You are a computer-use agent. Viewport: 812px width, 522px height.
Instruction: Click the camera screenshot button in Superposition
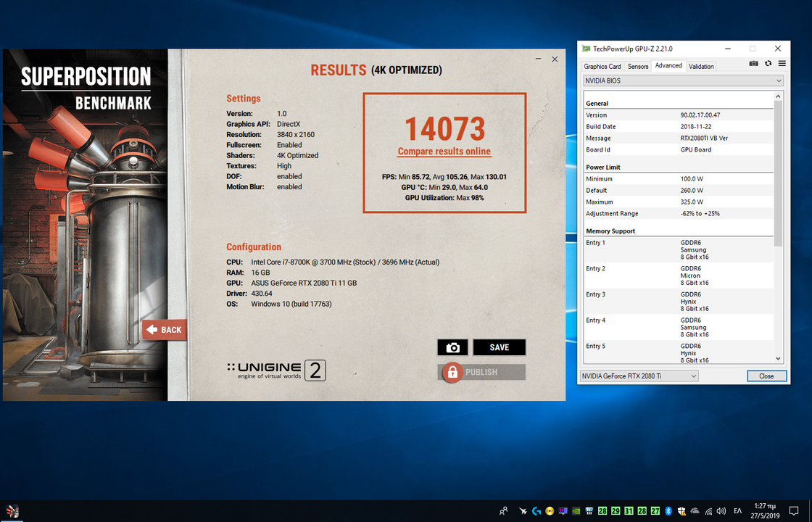452,347
